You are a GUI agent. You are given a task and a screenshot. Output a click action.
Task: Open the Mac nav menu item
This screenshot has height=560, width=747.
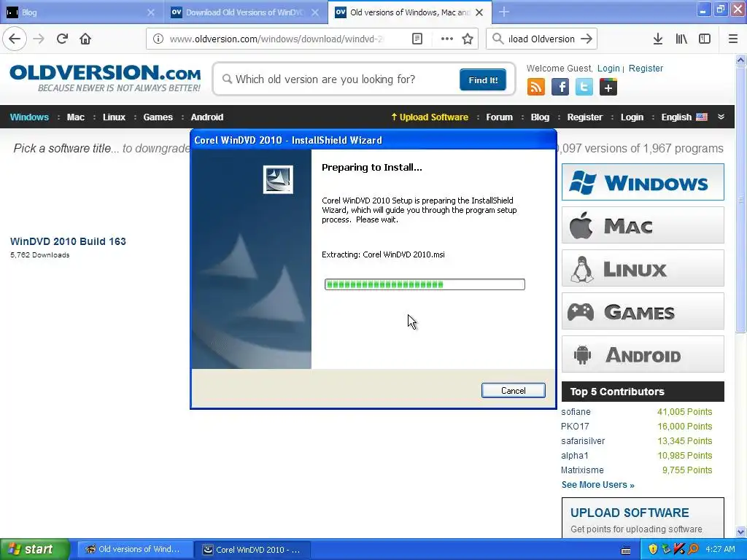click(76, 117)
